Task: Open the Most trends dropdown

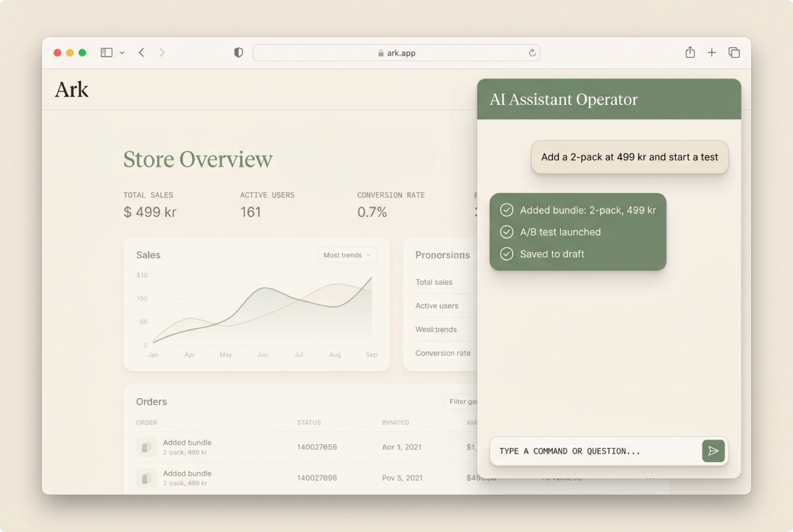Action: [x=347, y=255]
